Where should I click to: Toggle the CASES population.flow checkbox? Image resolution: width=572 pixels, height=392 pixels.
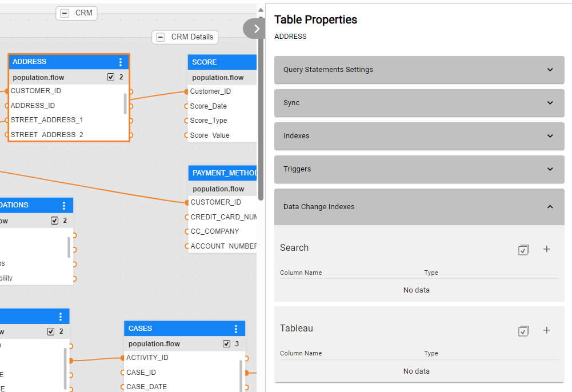(x=227, y=344)
